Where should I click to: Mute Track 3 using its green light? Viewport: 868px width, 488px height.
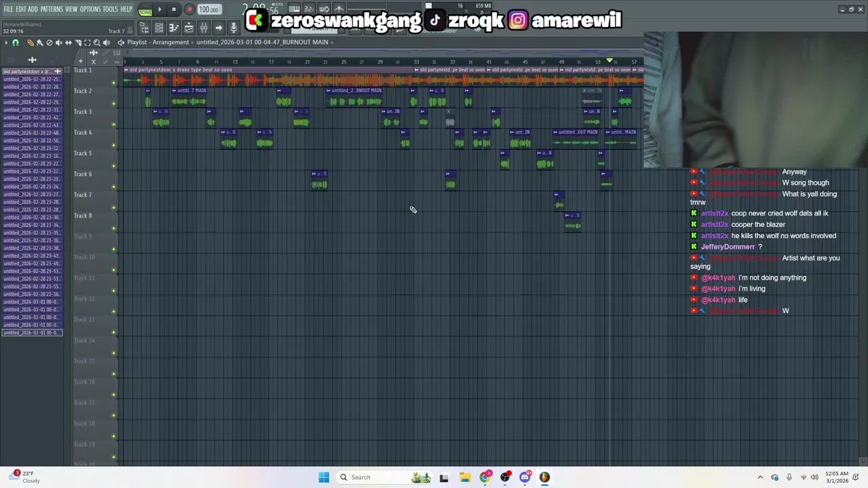(x=114, y=124)
